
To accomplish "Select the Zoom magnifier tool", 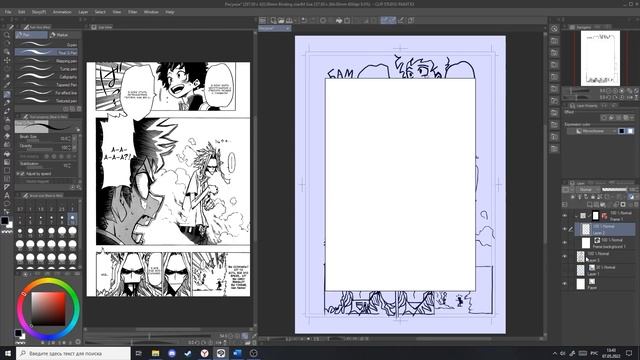I will 7,35.
